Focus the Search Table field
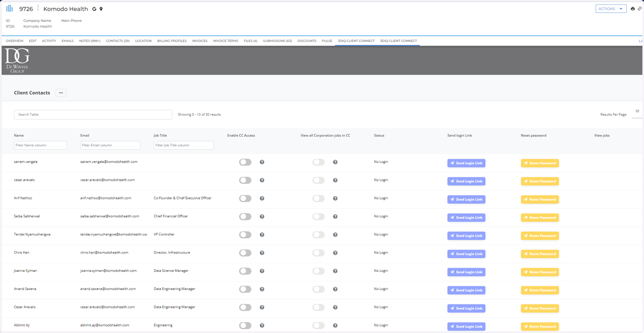 click(x=93, y=115)
